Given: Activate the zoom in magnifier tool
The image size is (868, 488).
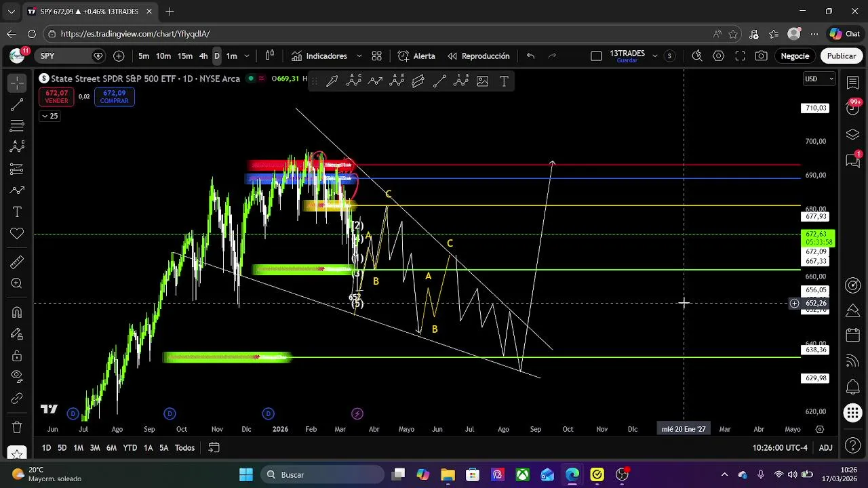Looking at the screenshot, I should (17, 284).
